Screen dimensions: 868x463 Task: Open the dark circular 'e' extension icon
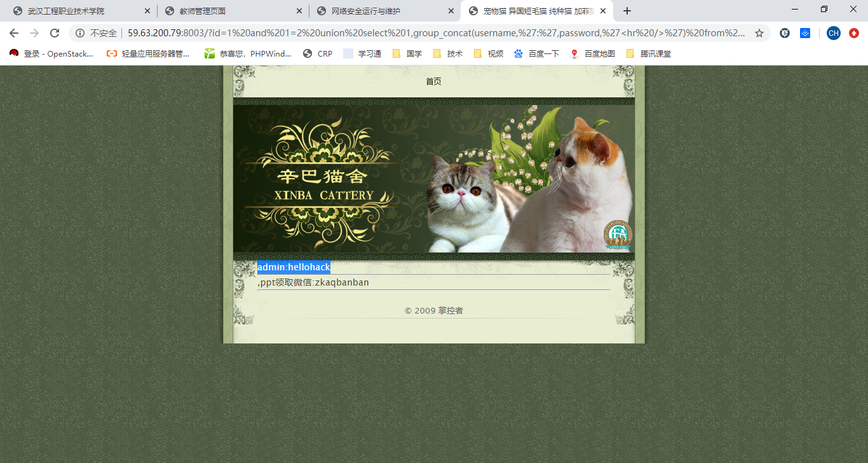coord(785,33)
